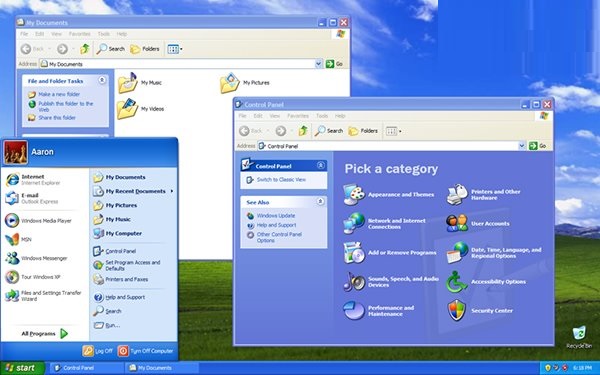This screenshot has height=375, width=600.
Task: Open Printers and Other Hardware icon
Action: [x=457, y=194]
